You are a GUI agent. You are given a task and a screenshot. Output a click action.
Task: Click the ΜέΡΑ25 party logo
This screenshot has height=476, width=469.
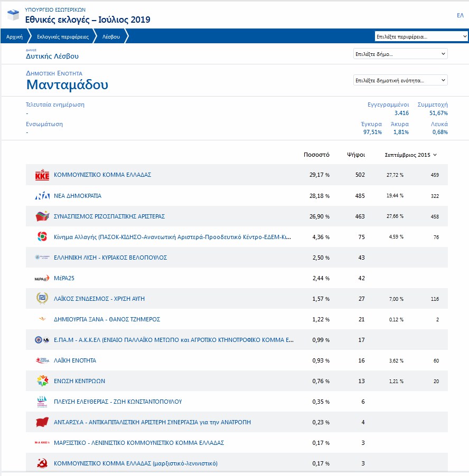point(42,278)
